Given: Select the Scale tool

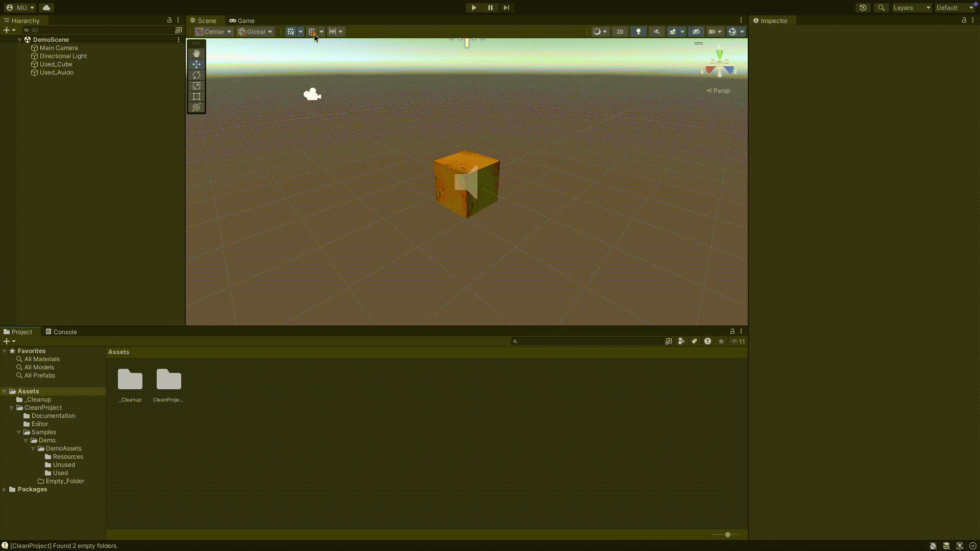Looking at the screenshot, I should (x=197, y=86).
